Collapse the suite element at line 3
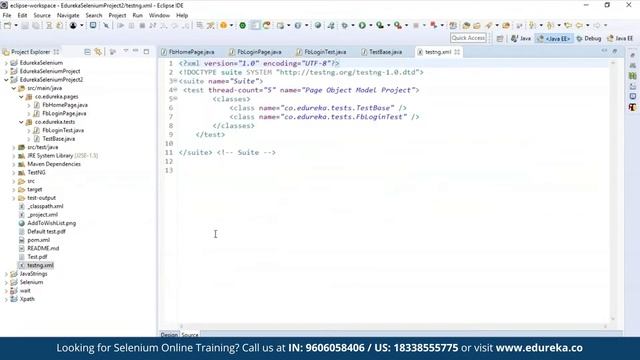The height and width of the screenshot is (360, 640). tap(176, 81)
